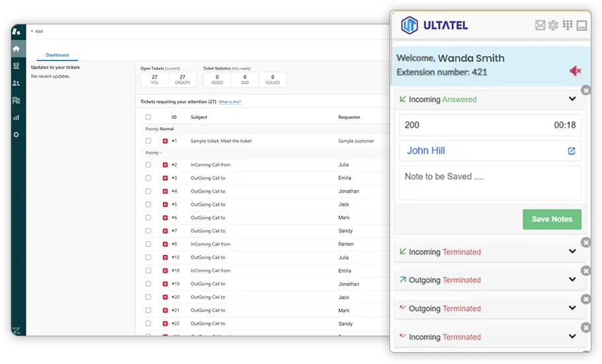Switch to the Dashboard tab
The height and width of the screenshot is (364, 602).
pos(57,55)
